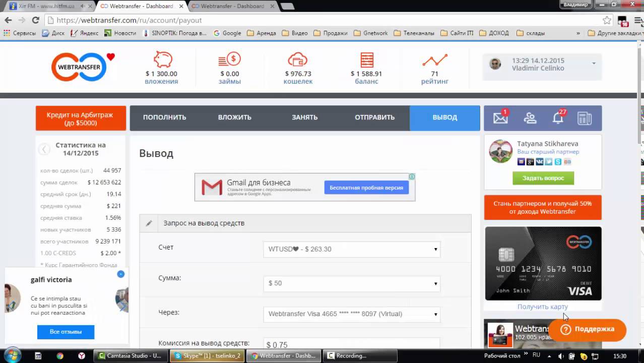Viewport: 644px width, 363px height.
Task: Open the Яндекс bookmark
Action: [x=84, y=33]
